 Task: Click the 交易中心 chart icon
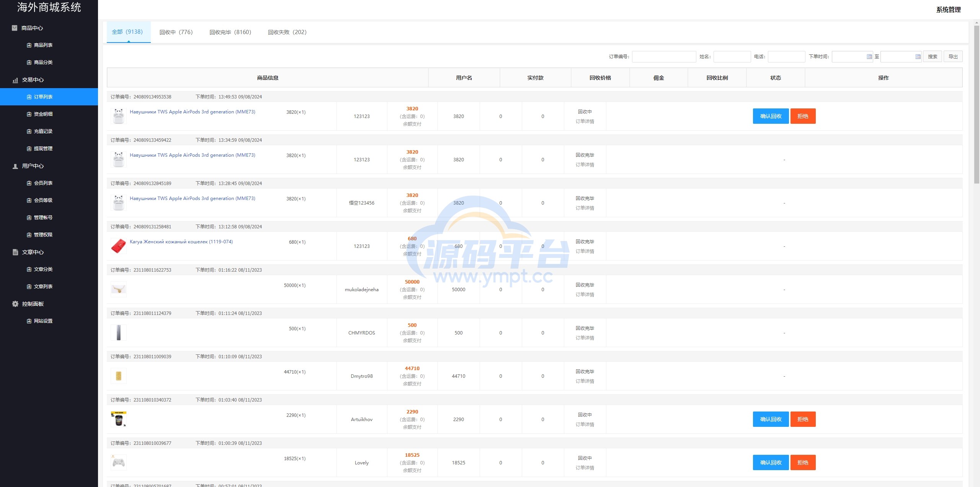15,80
